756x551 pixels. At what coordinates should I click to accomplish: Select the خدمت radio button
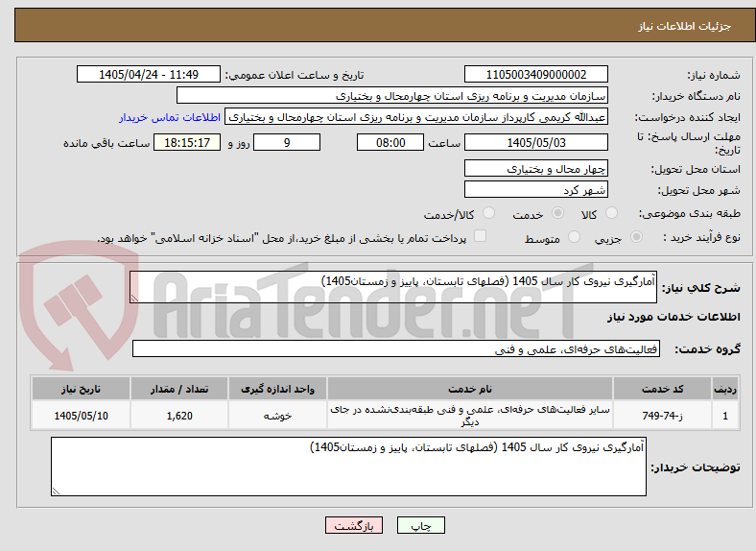tap(557, 213)
